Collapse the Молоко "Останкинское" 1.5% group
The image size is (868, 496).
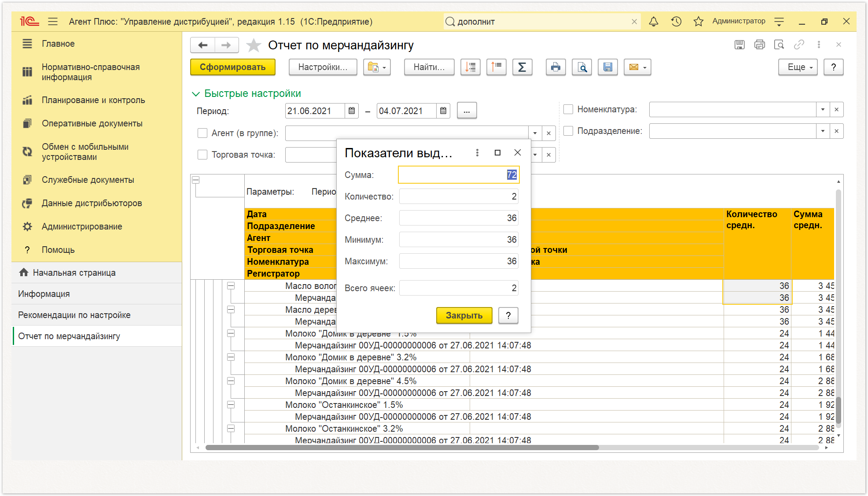231,405
